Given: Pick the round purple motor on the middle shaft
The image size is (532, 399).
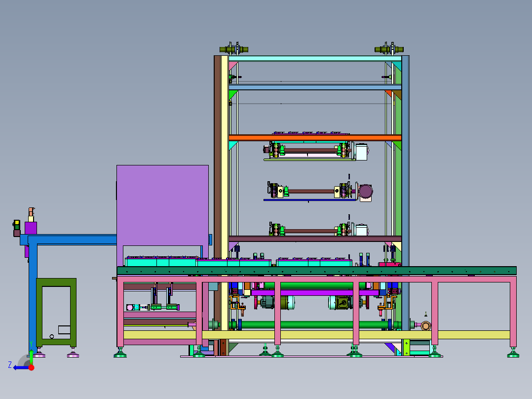Looking at the screenshot, I should 366,192.
